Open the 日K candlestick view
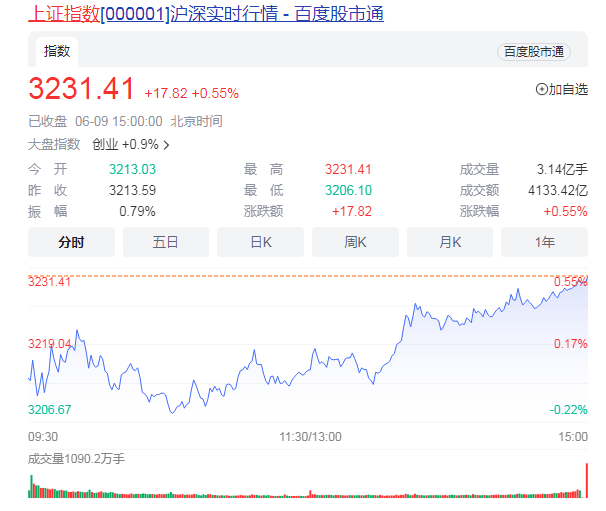Screen dimensions: 606x511 tap(260, 242)
